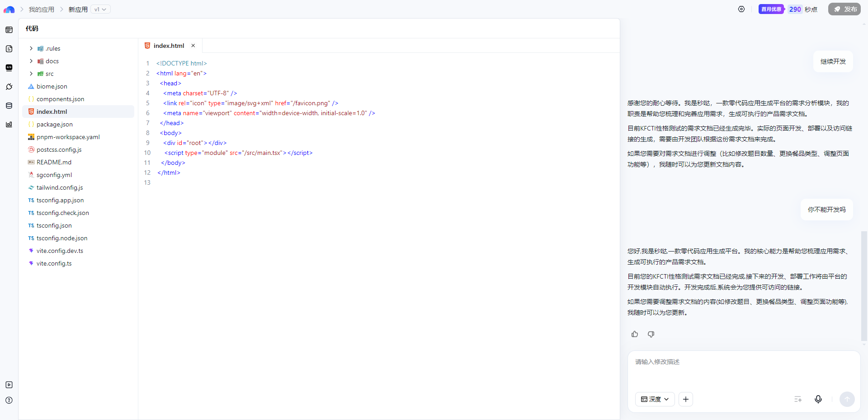Viewport: 868px width, 420px height.
Task: Select the .rules folder name
Action: point(53,48)
